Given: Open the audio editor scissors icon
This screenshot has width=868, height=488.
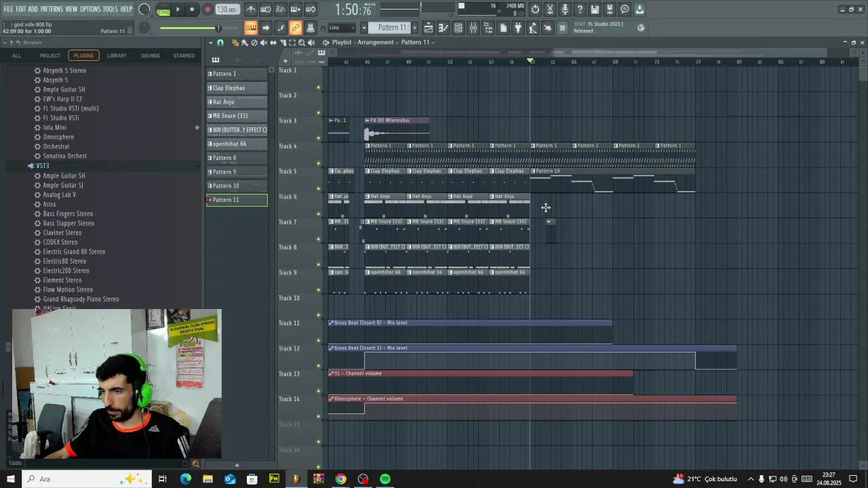Looking at the screenshot, I should coord(550,9).
